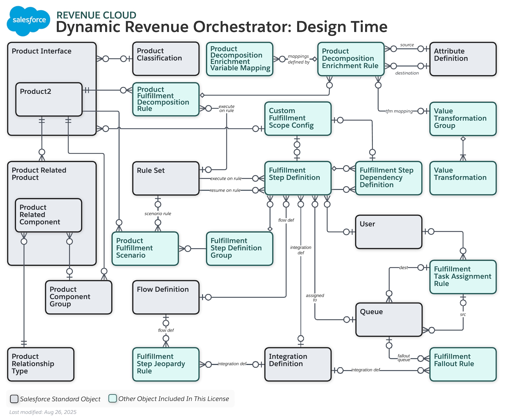Select the Custom Fulfillment Scope Config entity
The width and height of the screenshot is (506, 420).
click(x=298, y=119)
